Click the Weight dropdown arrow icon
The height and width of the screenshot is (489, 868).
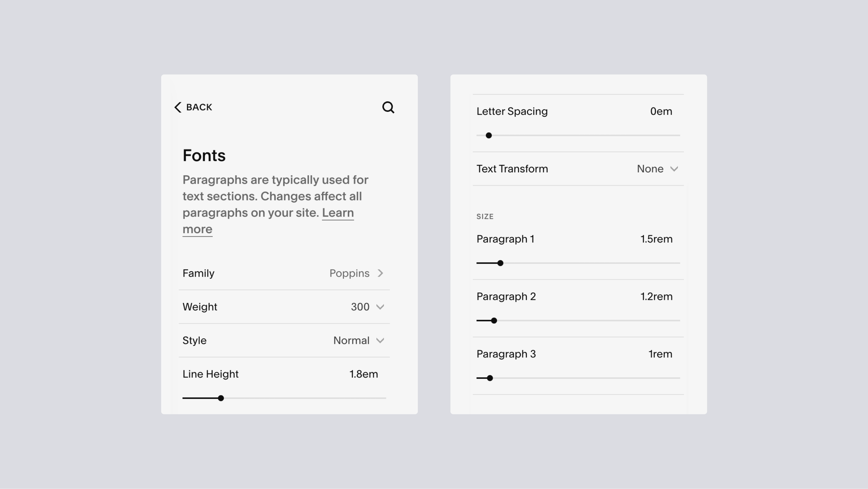[381, 307]
